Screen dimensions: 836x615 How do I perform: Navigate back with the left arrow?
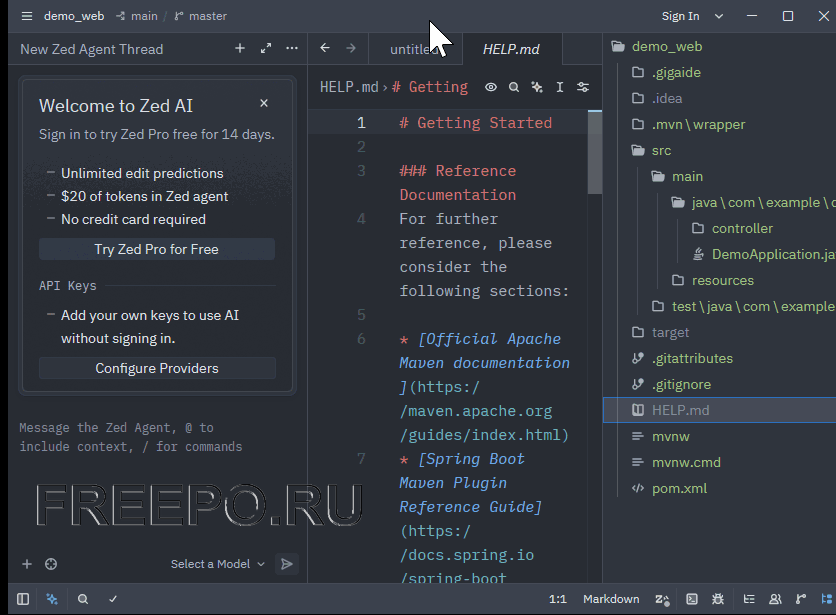coord(325,48)
